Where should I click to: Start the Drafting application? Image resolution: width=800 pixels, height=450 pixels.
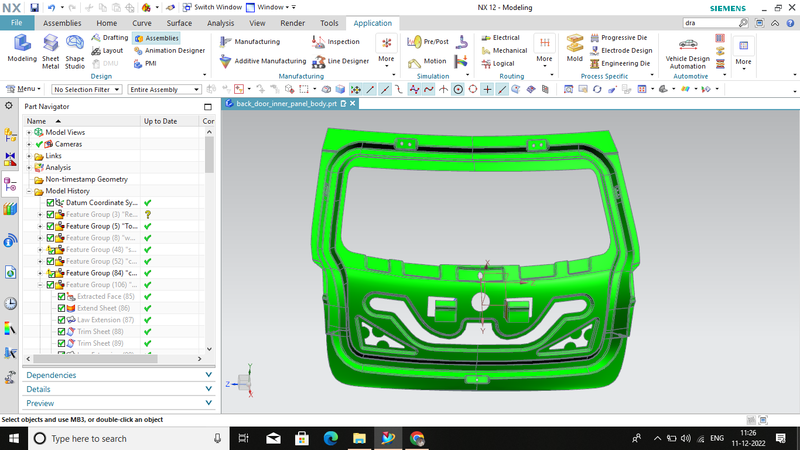(x=110, y=38)
